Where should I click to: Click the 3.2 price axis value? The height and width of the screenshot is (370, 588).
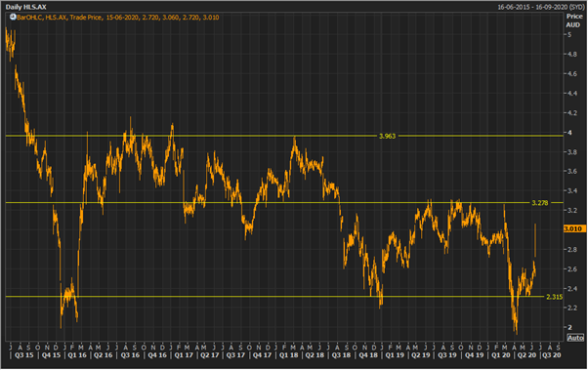(572, 210)
